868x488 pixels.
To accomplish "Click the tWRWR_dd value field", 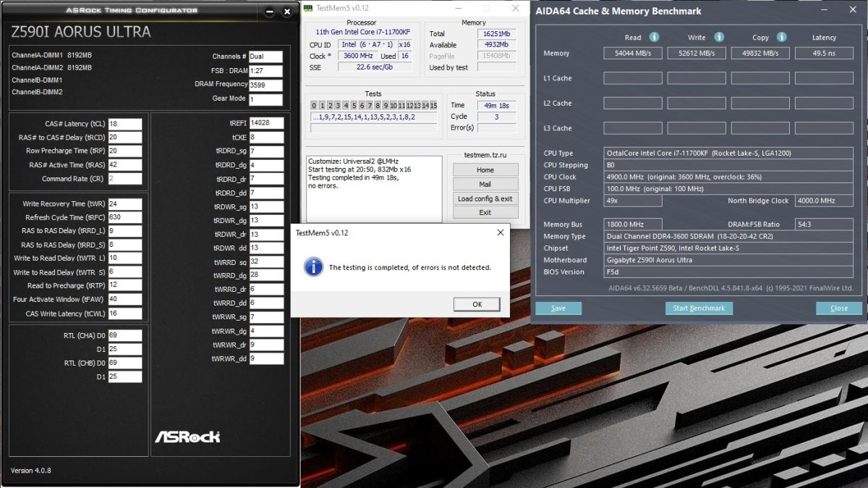I will tap(266, 358).
